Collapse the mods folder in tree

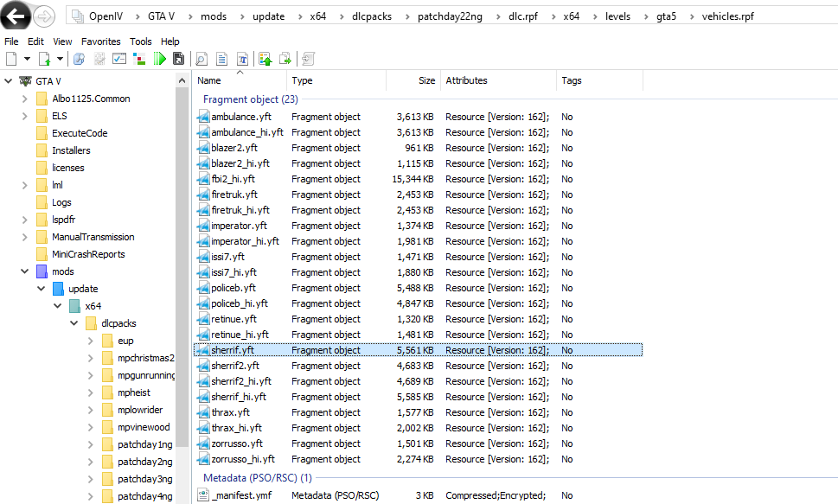click(x=25, y=271)
